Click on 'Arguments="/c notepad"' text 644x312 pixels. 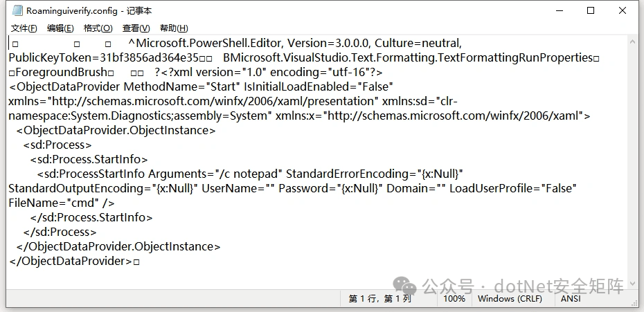(x=215, y=174)
